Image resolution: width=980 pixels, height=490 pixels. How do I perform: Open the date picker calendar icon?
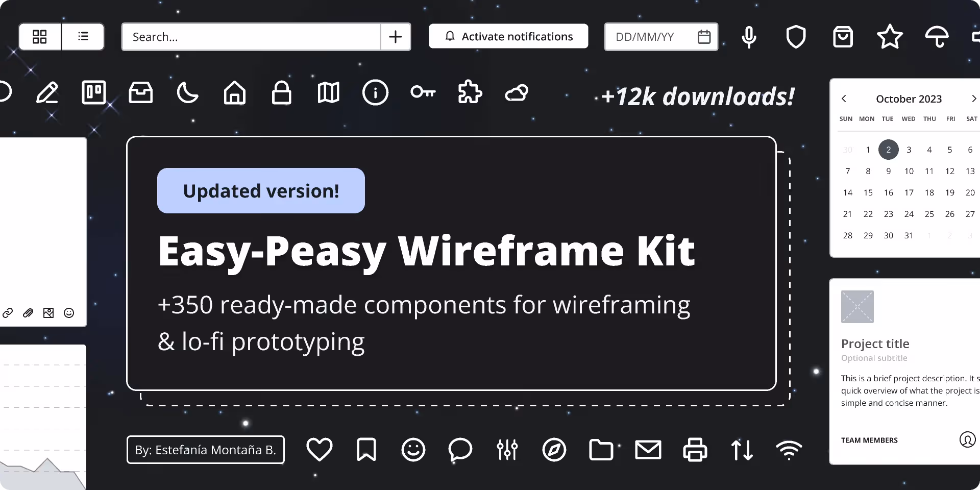click(704, 37)
